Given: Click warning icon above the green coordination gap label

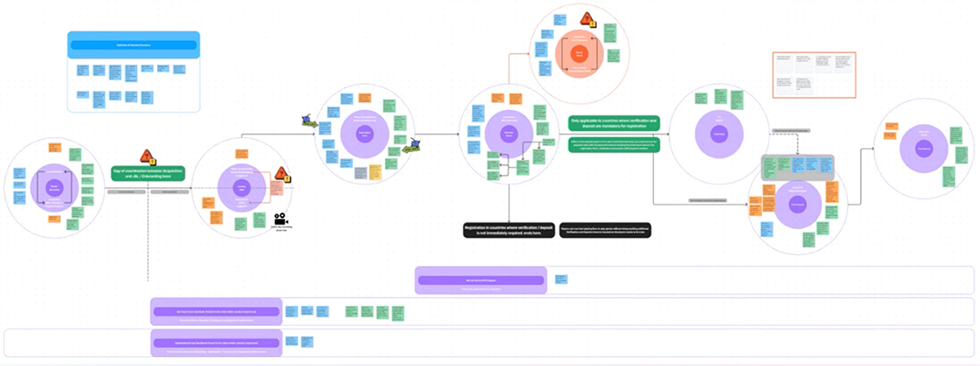Looking at the screenshot, I should coord(147,157).
